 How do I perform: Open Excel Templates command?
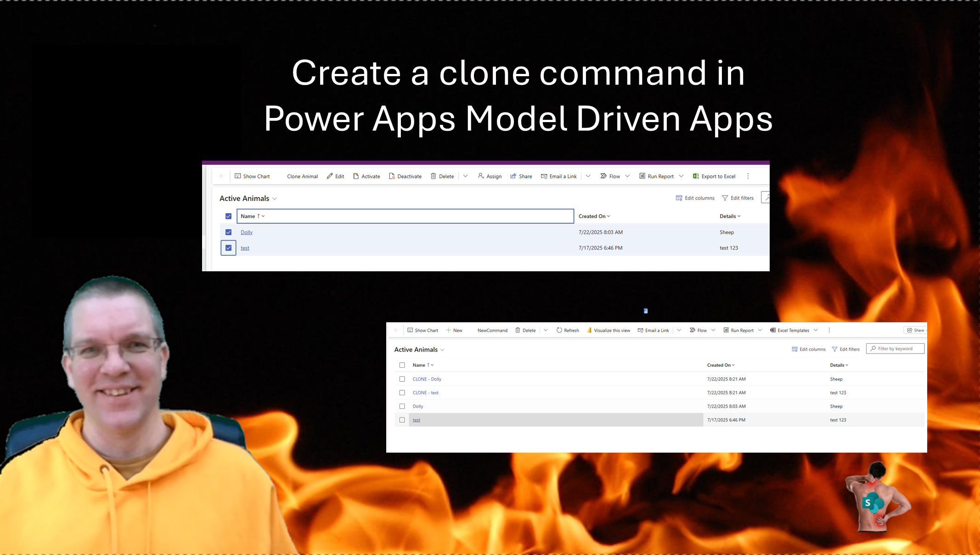coord(793,331)
